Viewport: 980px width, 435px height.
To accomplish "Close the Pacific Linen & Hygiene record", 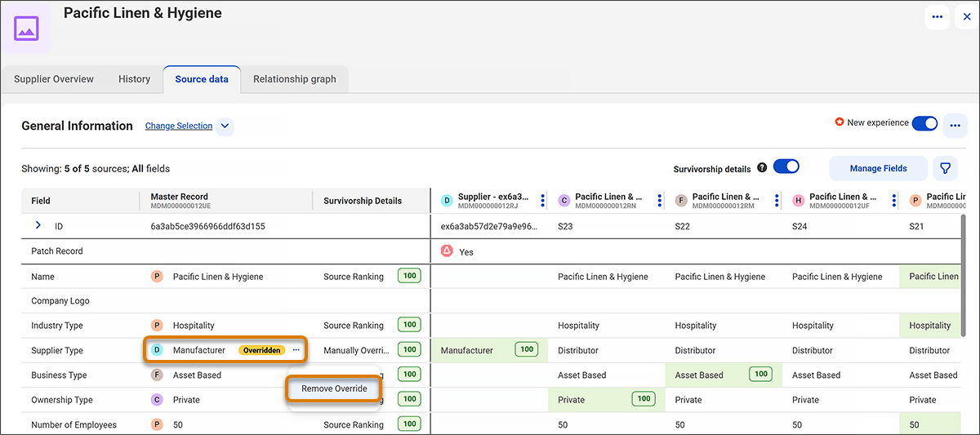I will click(967, 16).
